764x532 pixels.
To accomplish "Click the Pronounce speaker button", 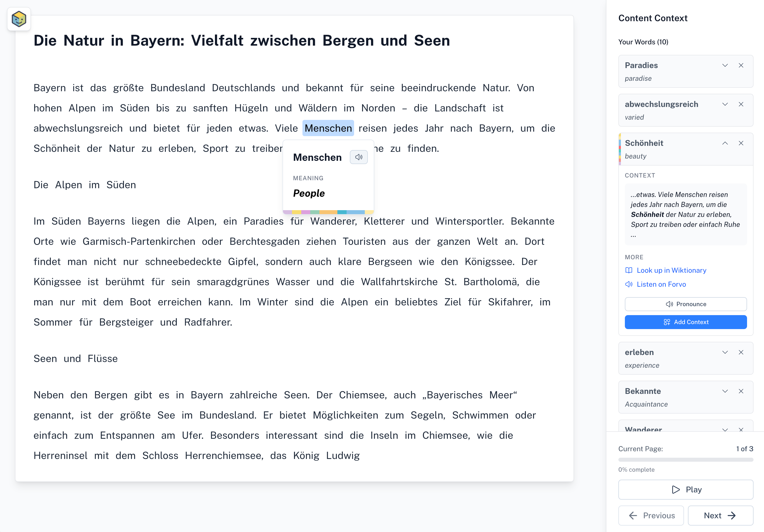I will [685, 304].
